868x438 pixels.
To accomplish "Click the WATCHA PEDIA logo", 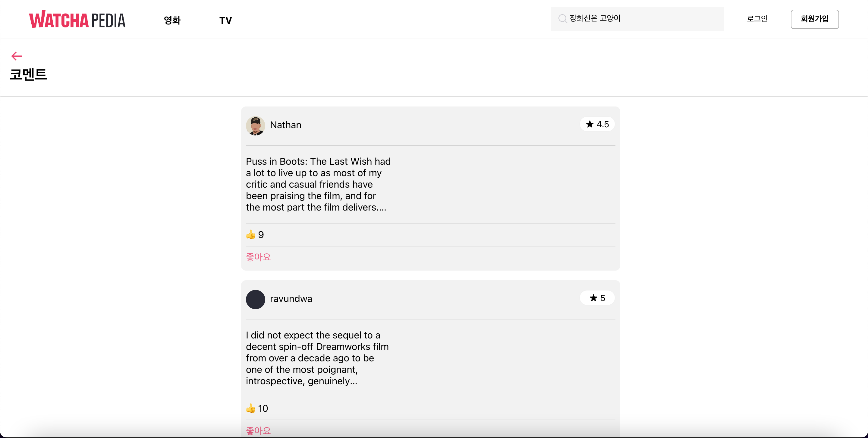I will pos(77,19).
